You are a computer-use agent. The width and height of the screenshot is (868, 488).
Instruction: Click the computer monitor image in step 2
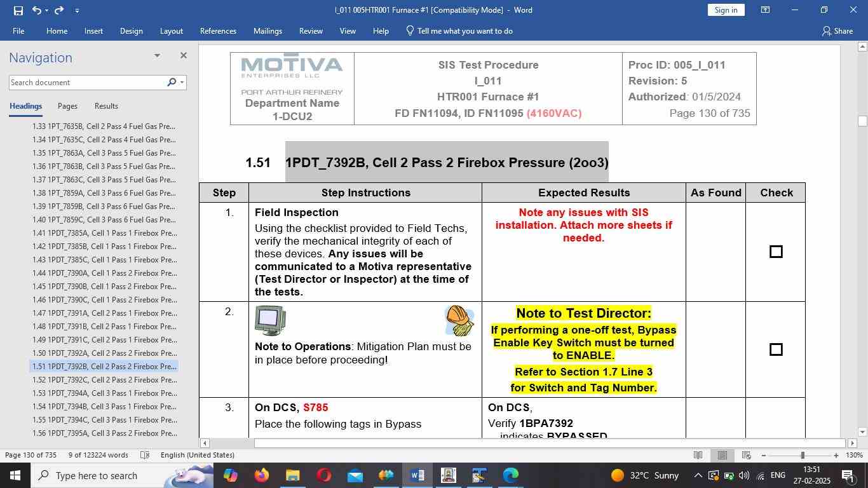(x=270, y=320)
